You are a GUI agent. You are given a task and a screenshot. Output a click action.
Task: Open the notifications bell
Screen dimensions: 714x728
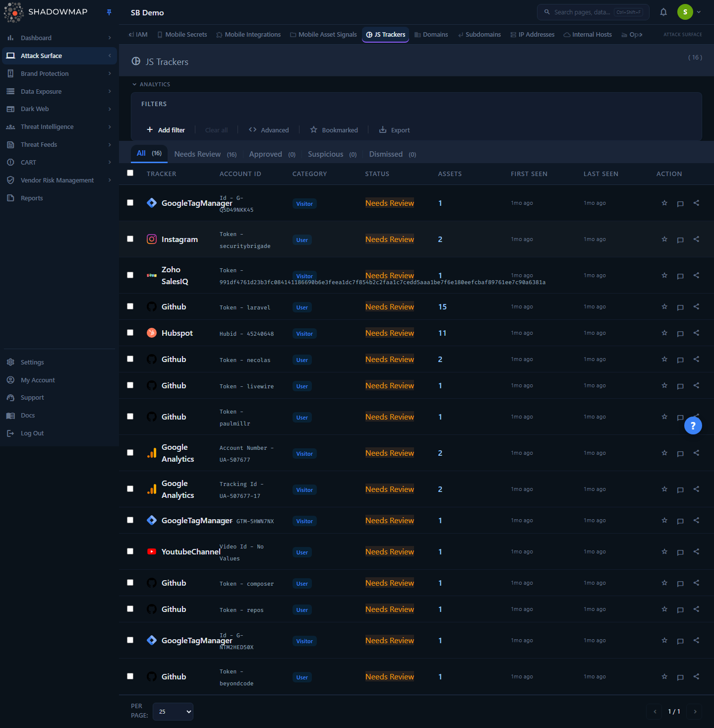point(663,12)
